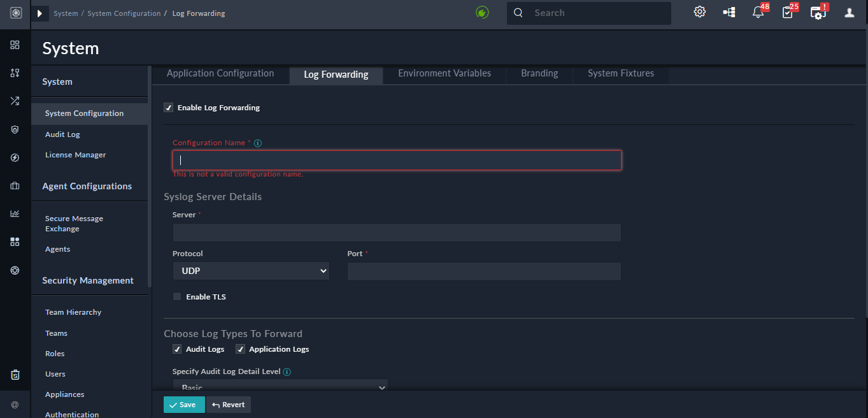Click the green health status icon in header

tap(482, 12)
